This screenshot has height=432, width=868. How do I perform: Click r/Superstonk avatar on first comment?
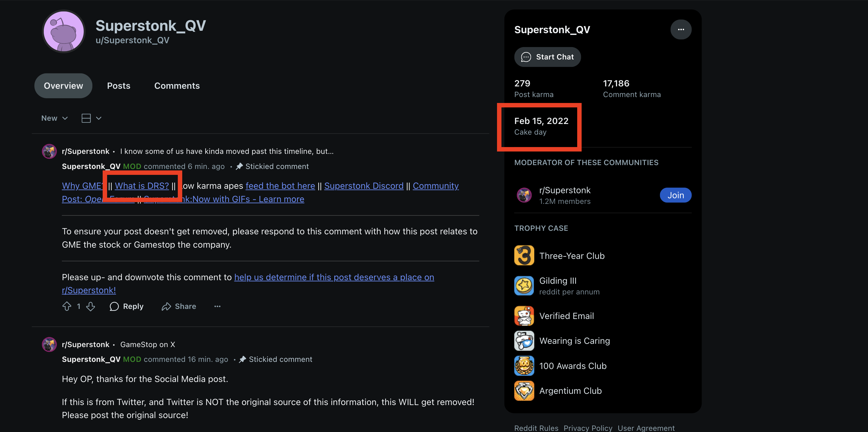click(49, 151)
